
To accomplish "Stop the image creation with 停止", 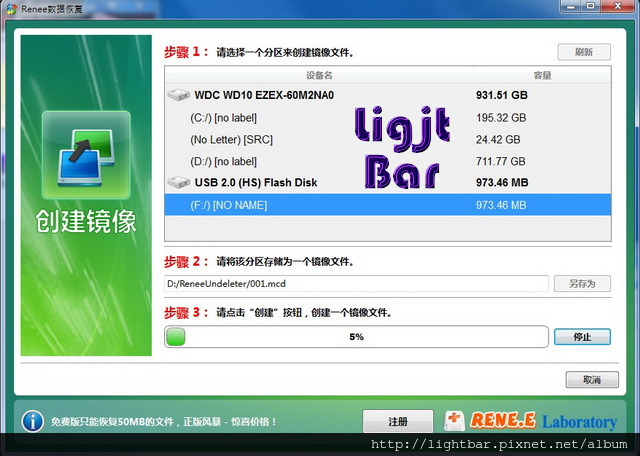I will pos(582,337).
